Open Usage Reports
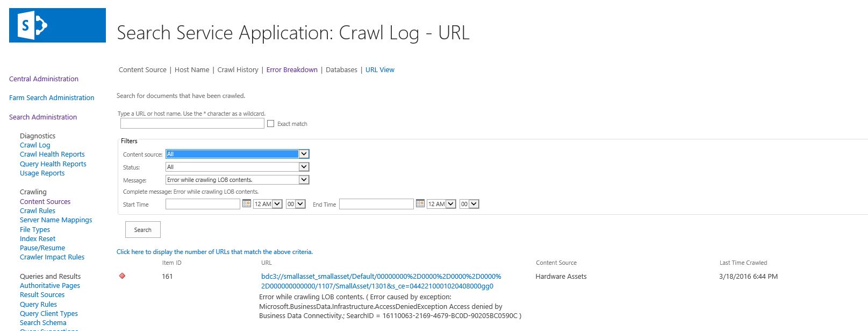The height and width of the screenshot is (331, 868). [42, 173]
